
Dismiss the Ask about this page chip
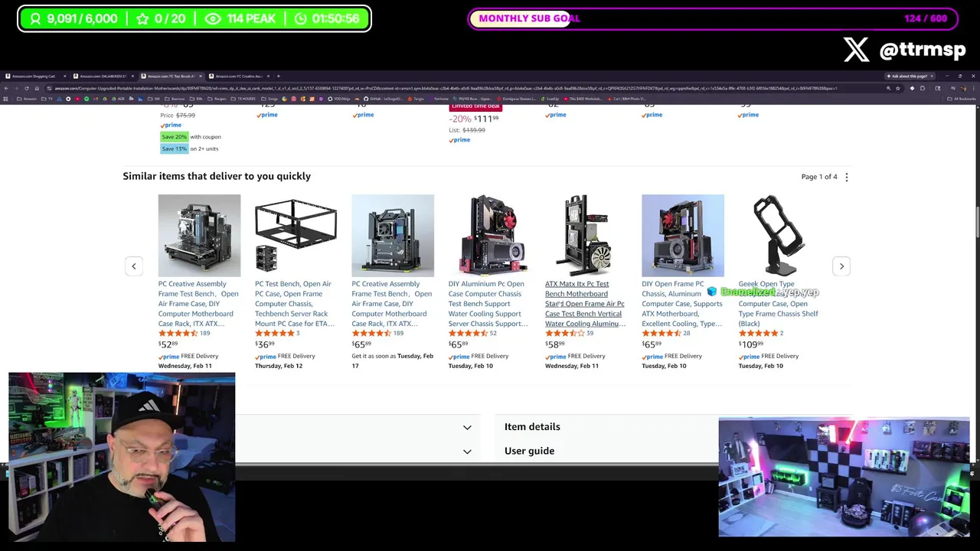(932, 76)
